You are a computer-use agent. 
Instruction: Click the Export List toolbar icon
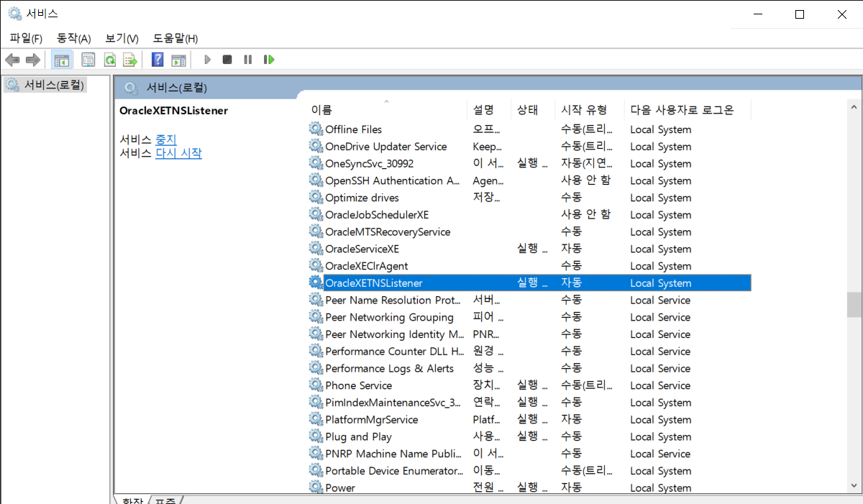pyautogui.click(x=130, y=60)
